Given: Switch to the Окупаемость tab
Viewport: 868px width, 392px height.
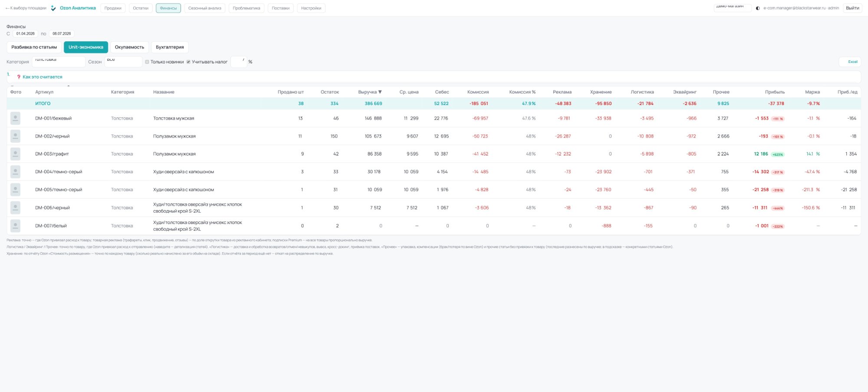Looking at the screenshot, I should pos(129,47).
